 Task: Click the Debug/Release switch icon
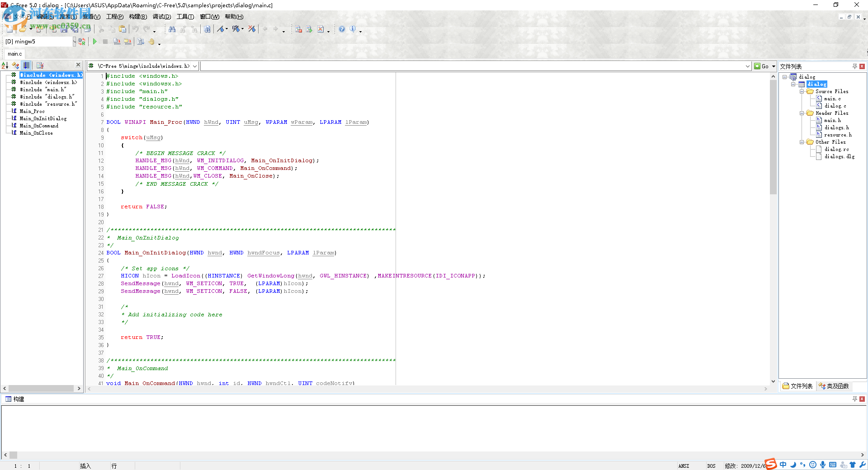(82, 42)
